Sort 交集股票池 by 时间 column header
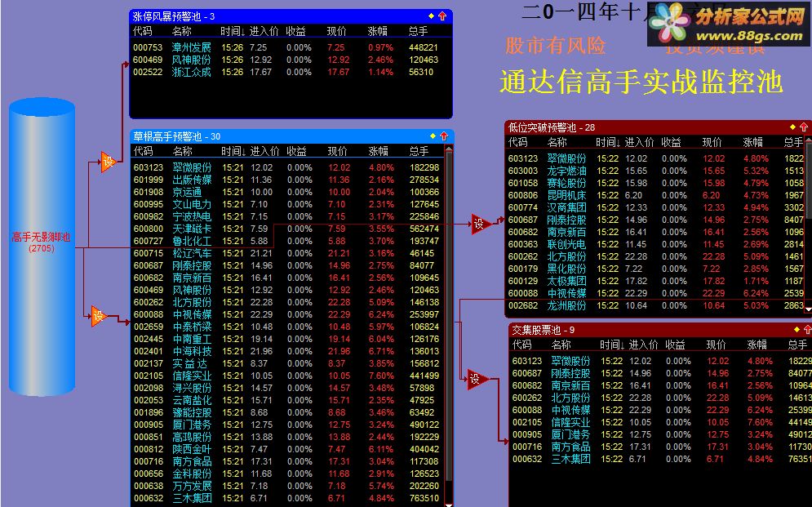This screenshot has height=507, width=812. point(613,345)
